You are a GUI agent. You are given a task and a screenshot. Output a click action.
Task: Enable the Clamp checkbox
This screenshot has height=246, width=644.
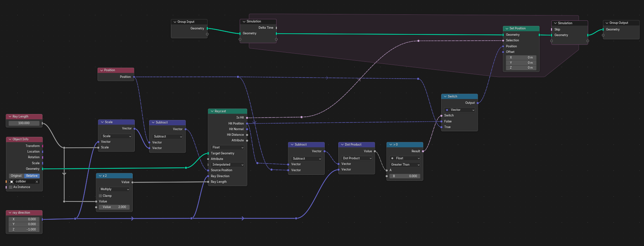point(100,196)
